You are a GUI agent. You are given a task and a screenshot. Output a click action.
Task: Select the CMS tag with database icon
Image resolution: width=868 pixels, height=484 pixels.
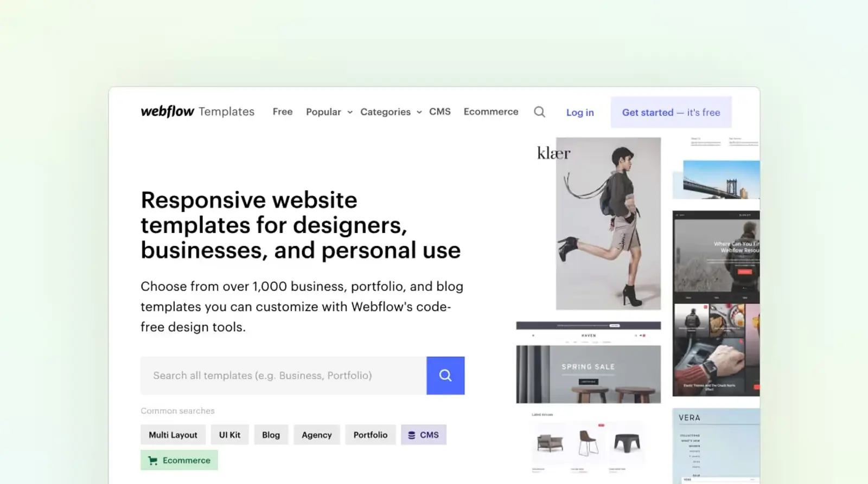424,435
